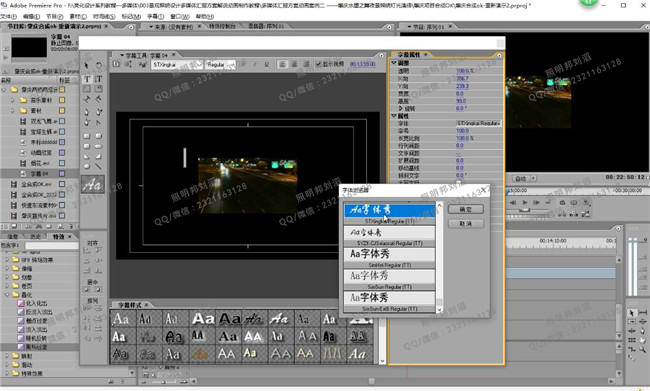Toggle the show video checkbox
650x391 pixels.
pos(318,64)
